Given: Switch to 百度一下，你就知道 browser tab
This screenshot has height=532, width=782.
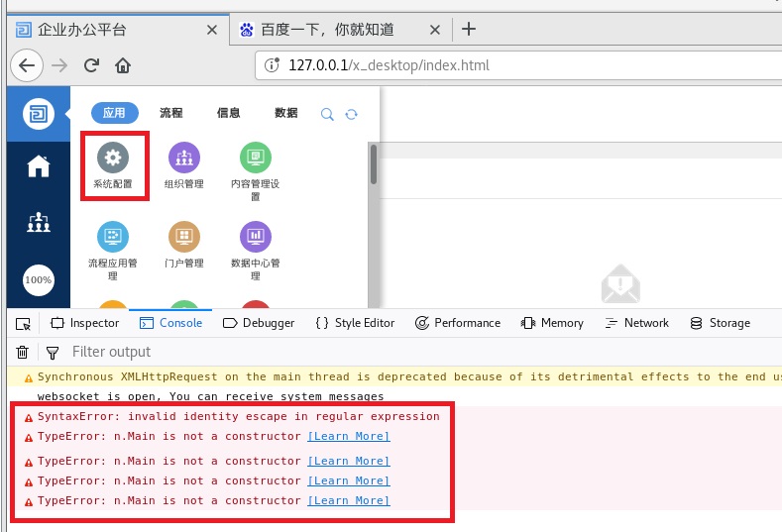Looking at the screenshot, I should coord(341,30).
